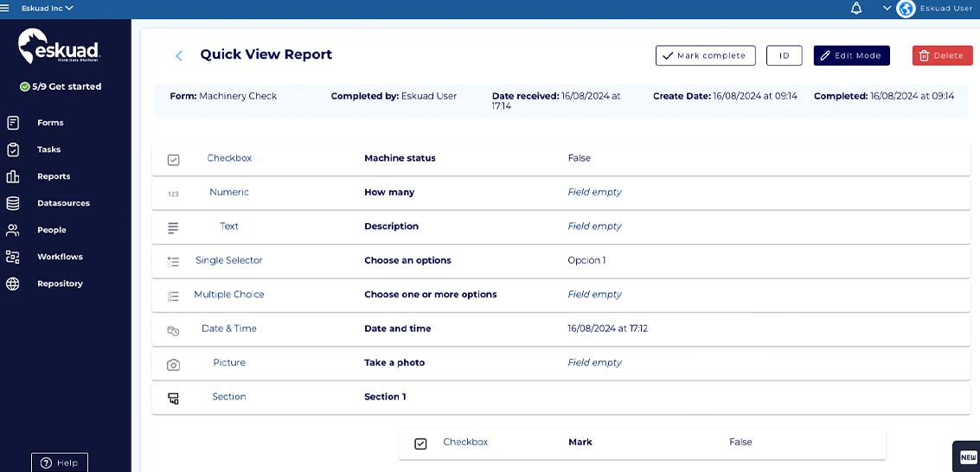Viewport: 980px width, 472px height.
Task: Click 'Completed by: Eskuad User' text
Action: (394, 96)
